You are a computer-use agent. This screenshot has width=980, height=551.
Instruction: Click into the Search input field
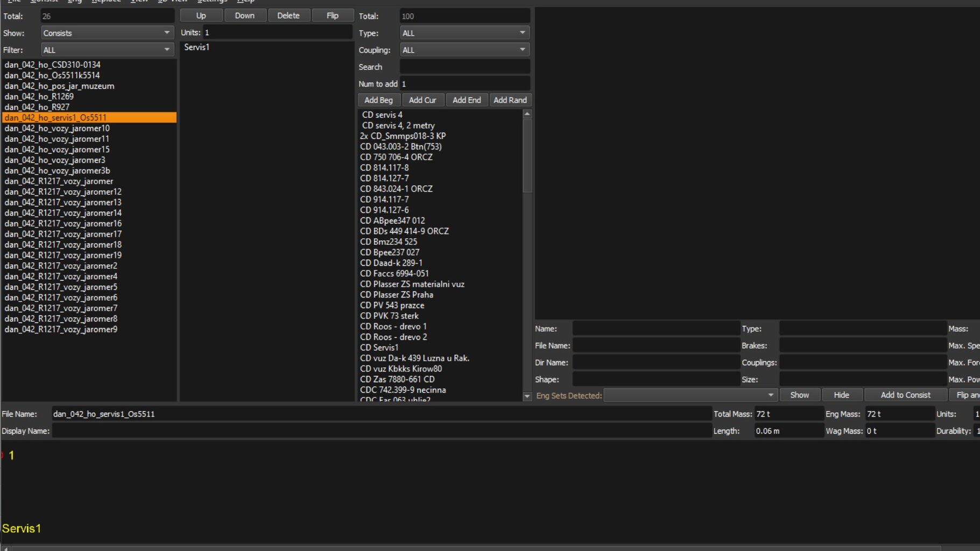(464, 67)
